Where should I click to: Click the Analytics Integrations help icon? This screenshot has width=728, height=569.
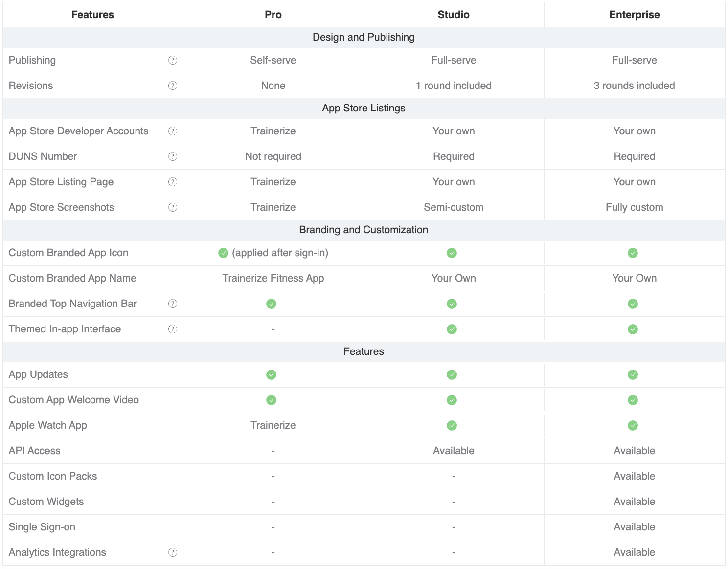pos(173,552)
